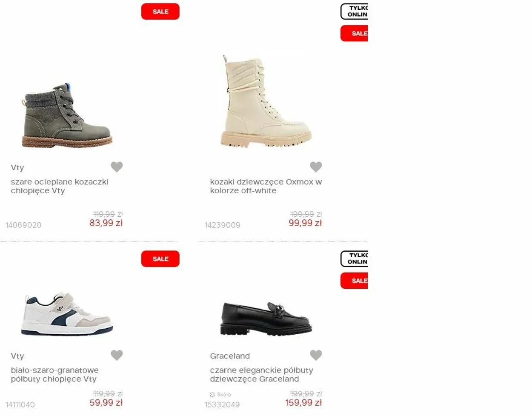
Task: Click TYLKO ONLINE badge above Oxmox boots
Action: pos(354,11)
